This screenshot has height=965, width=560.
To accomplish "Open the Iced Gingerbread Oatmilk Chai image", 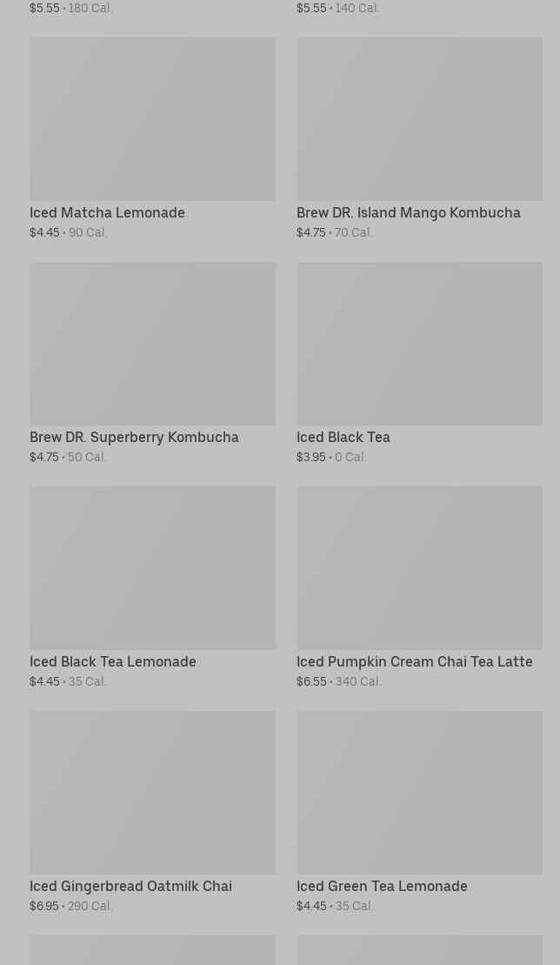I will tap(152, 793).
